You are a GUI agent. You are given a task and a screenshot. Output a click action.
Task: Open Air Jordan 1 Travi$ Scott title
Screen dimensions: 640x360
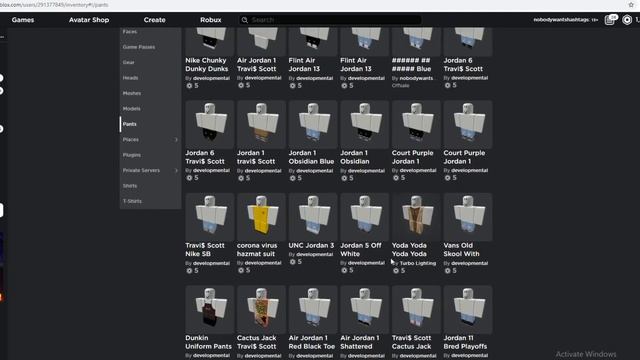[257, 64]
